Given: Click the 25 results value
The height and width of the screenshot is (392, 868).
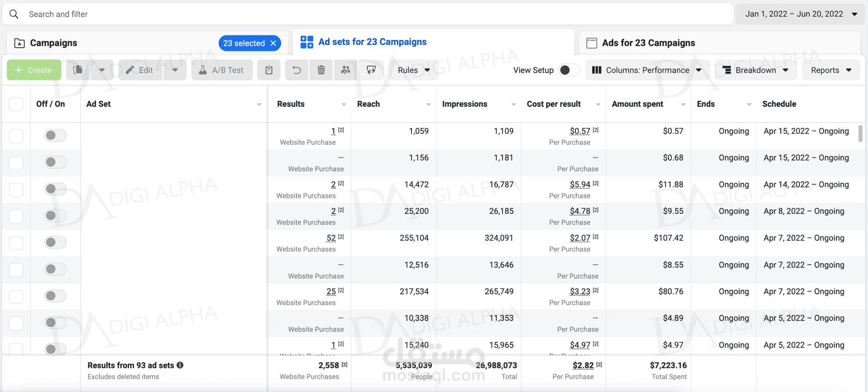Looking at the screenshot, I should pyautogui.click(x=331, y=292).
